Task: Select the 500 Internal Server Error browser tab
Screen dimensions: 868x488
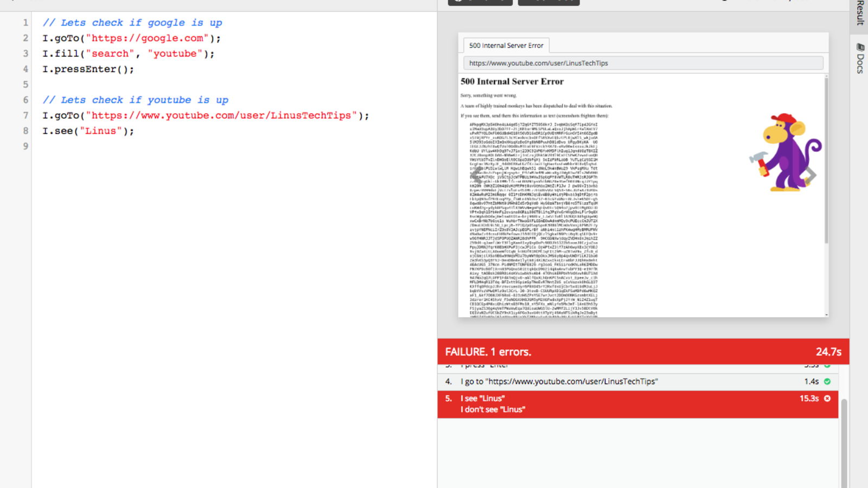Action: click(x=506, y=46)
